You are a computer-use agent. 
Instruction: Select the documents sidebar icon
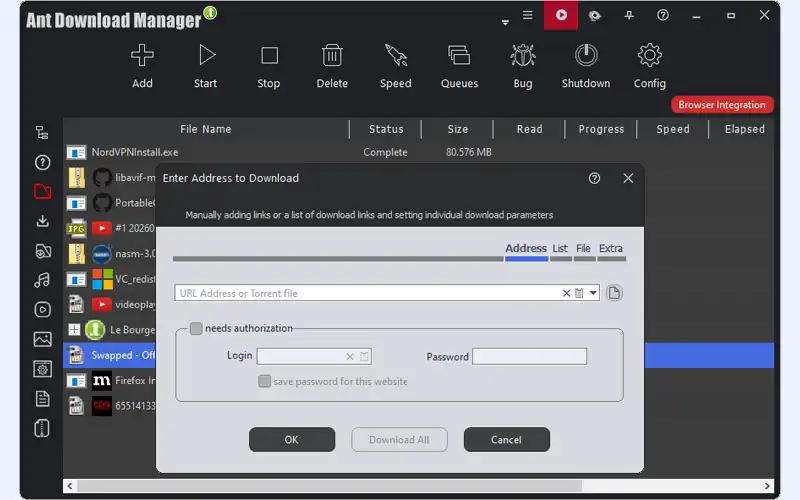click(x=42, y=398)
